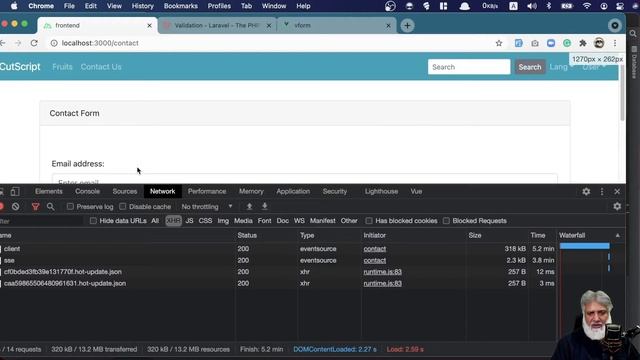The width and height of the screenshot is (640, 360).
Task: Check Hide data URLs option
Action: pos(93,221)
